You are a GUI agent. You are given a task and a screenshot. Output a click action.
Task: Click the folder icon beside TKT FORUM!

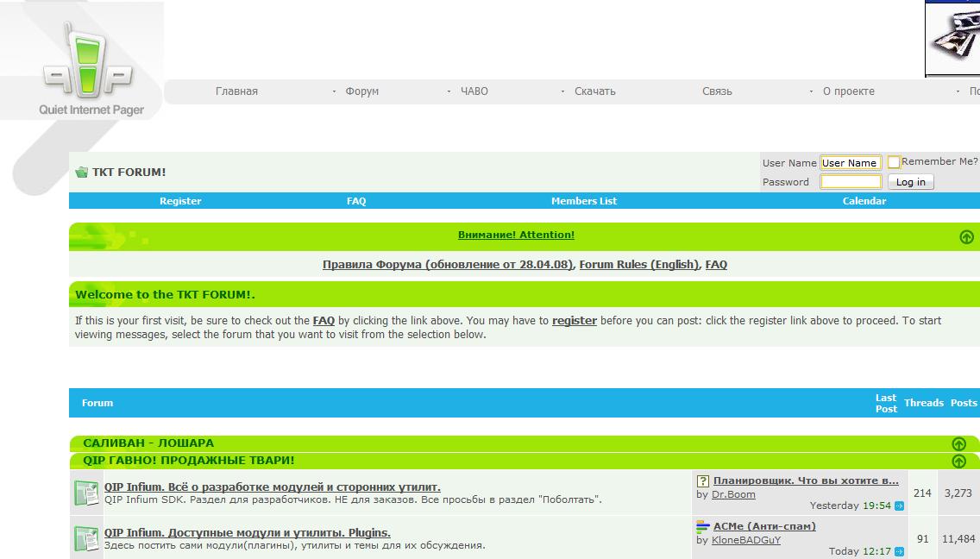point(81,173)
